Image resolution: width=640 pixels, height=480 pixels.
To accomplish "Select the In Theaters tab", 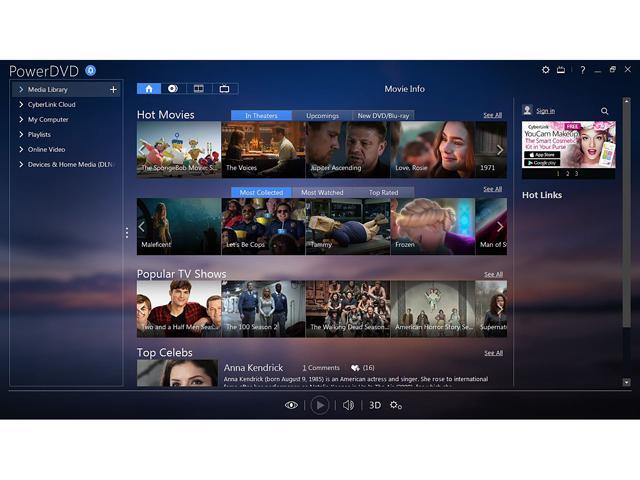I will pyautogui.click(x=261, y=116).
